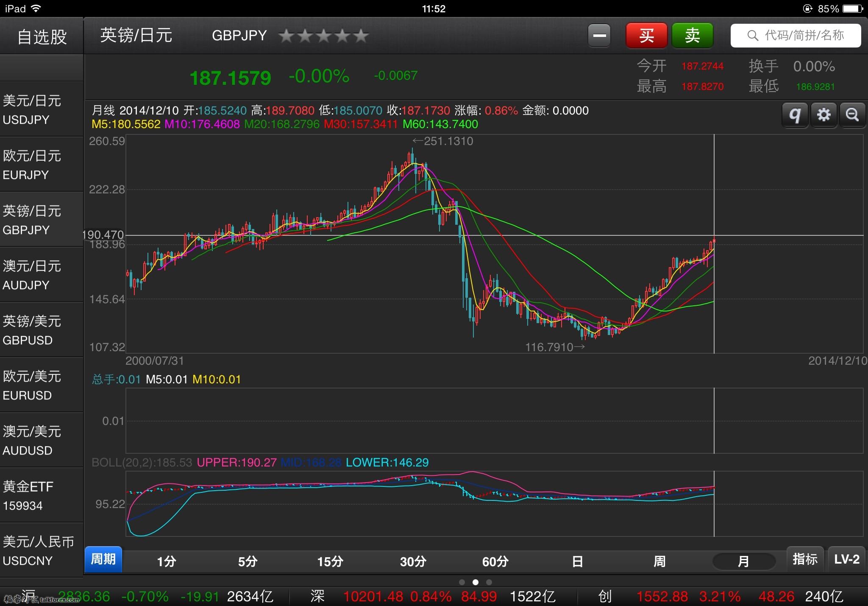Viewport: 868px width, 606px height.
Task: Tap the battery indicator in status bar
Action: (853, 8)
